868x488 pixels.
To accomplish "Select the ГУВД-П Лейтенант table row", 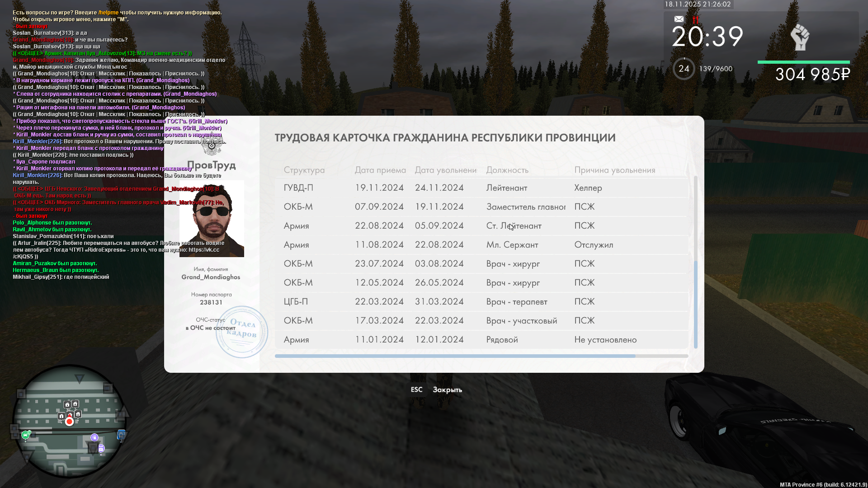I will (481, 188).
